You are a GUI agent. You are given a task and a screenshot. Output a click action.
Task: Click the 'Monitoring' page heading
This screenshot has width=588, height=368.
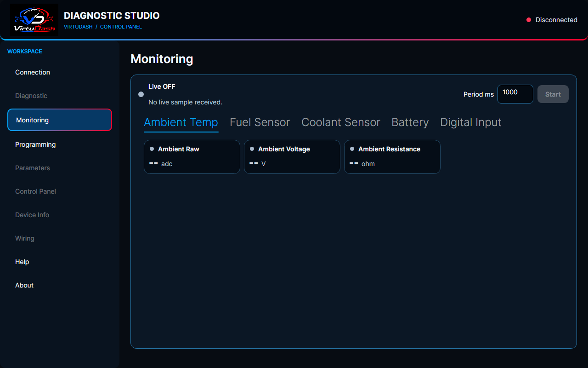pyautogui.click(x=162, y=59)
